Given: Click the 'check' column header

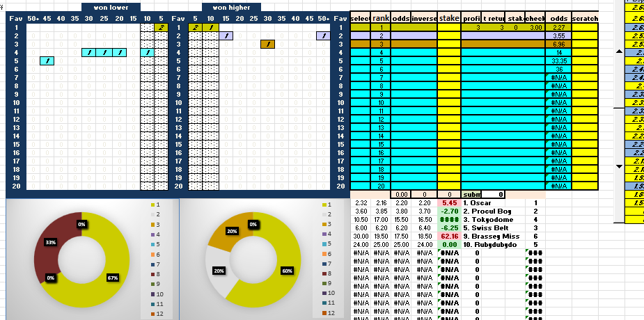Looking at the screenshot, I should 535,19.
